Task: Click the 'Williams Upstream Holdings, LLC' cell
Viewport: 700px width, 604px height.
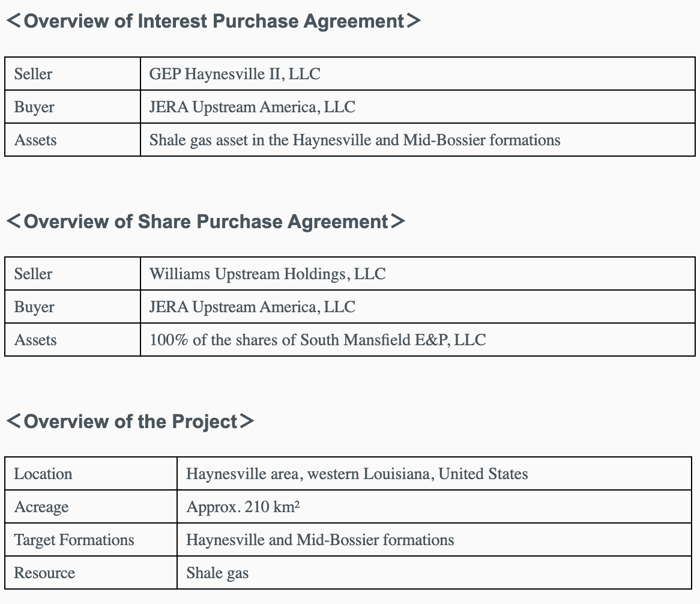Action: pos(267,274)
